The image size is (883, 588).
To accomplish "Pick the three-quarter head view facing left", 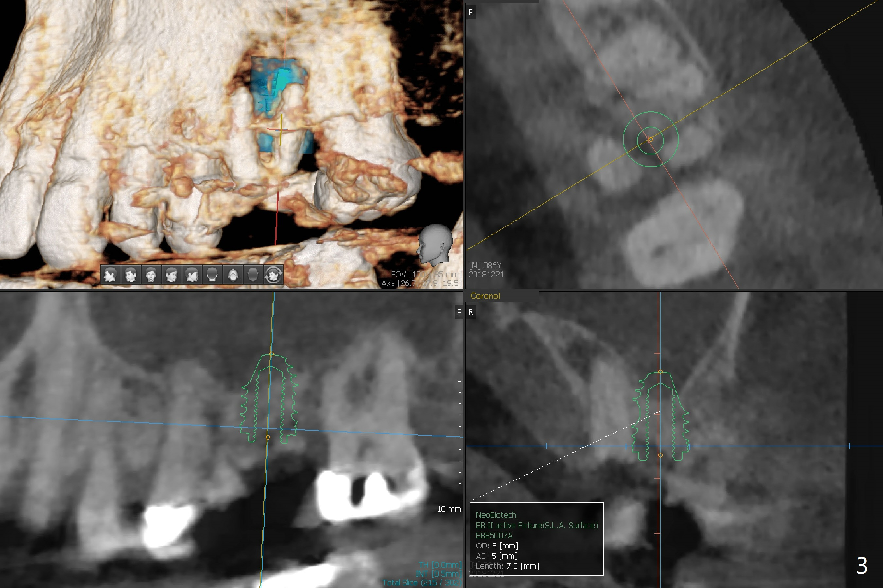I will pos(130,275).
